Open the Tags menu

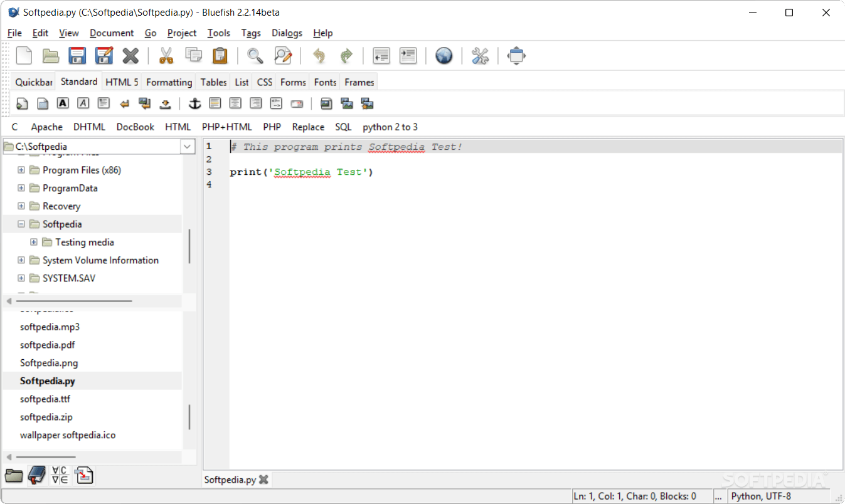(251, 33)
